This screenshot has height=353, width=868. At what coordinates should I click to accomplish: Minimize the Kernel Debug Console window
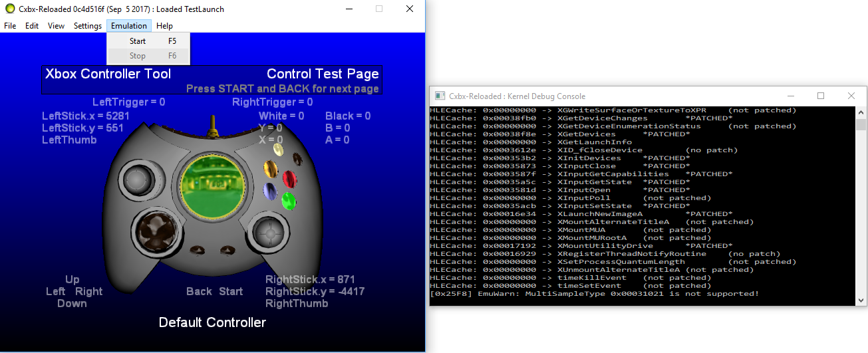coord(790,96)
